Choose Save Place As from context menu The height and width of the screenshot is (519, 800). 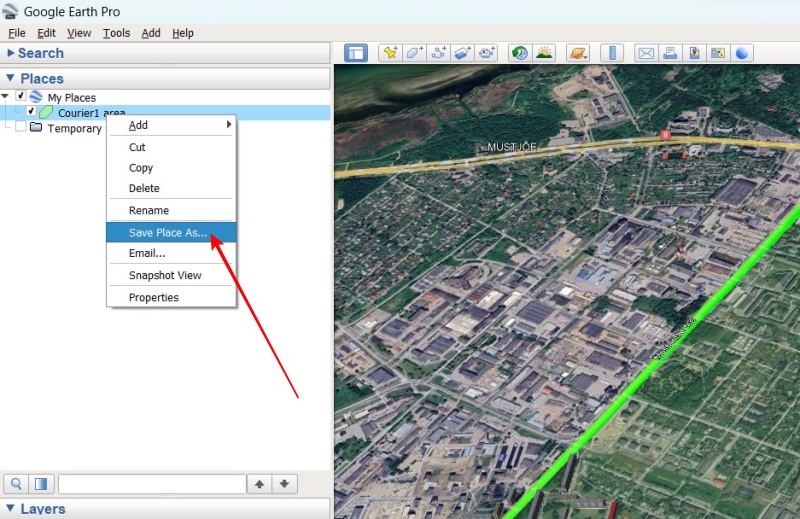pos(167,233)
